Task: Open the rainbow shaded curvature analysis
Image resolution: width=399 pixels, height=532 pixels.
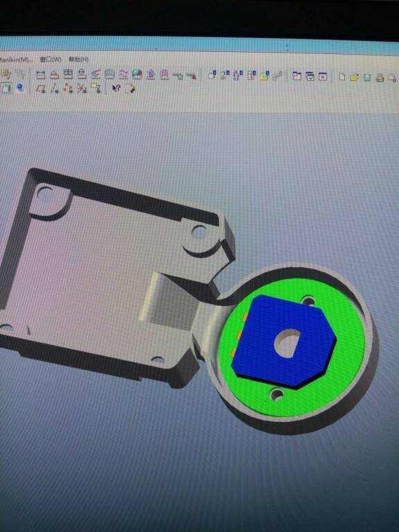Action: click(137, 74)
